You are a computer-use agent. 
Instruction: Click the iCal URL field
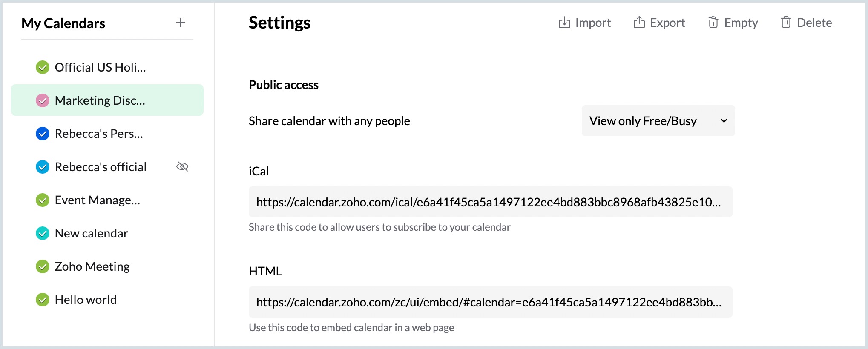point(490,202)
